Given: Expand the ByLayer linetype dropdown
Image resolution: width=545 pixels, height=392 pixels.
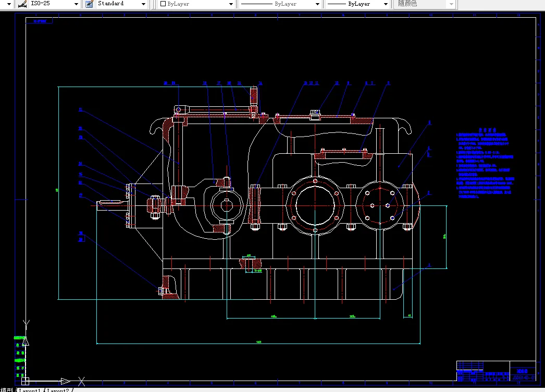Looking at the screenshot, I should pyautogui.click(x=317, y=4).
